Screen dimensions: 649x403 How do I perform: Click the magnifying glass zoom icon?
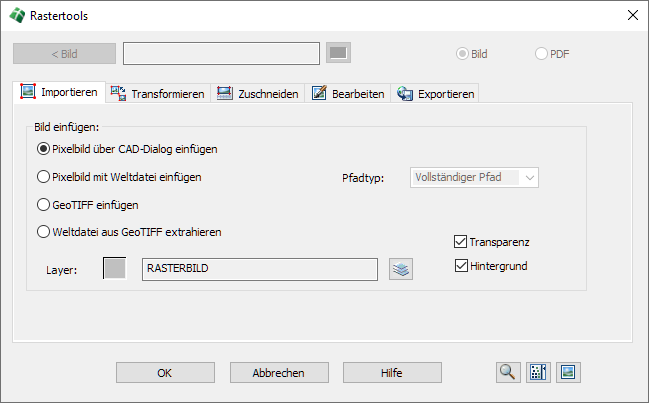coord(508,372)
